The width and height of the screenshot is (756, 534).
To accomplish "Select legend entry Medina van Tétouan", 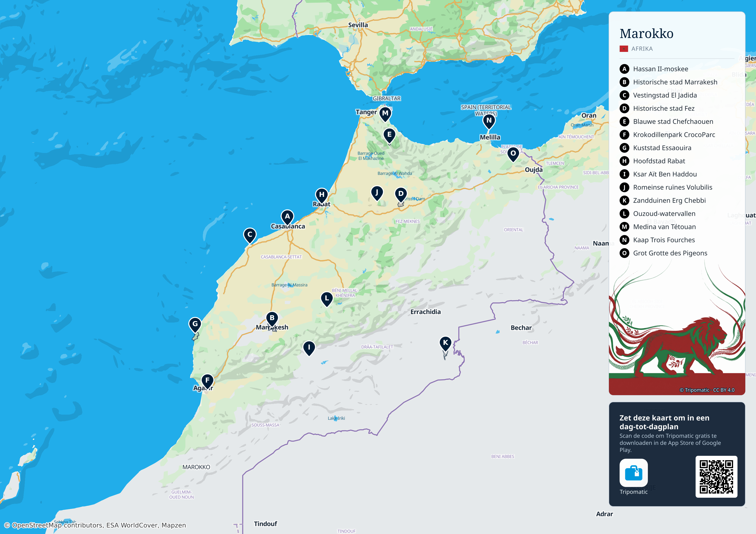I will click(664, 227).
